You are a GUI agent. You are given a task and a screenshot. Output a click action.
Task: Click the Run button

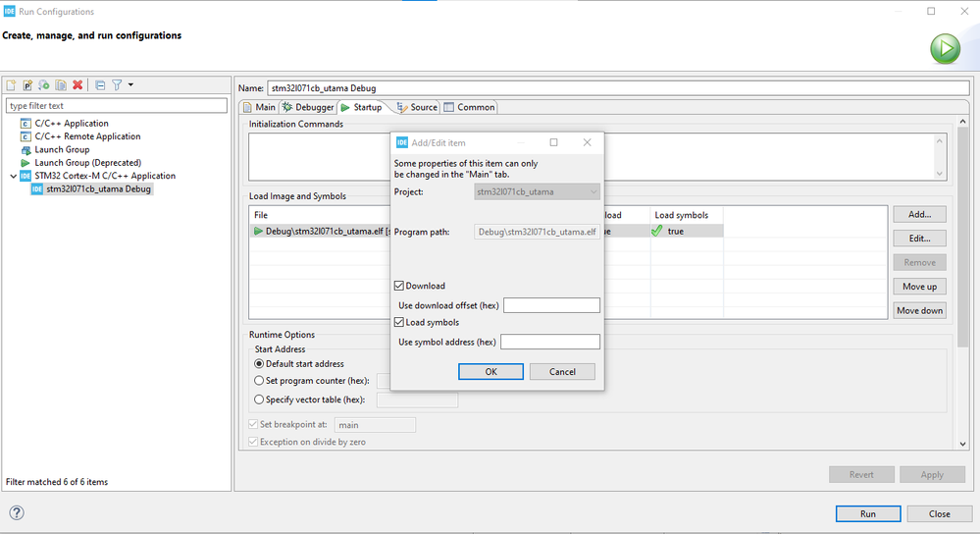[868, 513]
